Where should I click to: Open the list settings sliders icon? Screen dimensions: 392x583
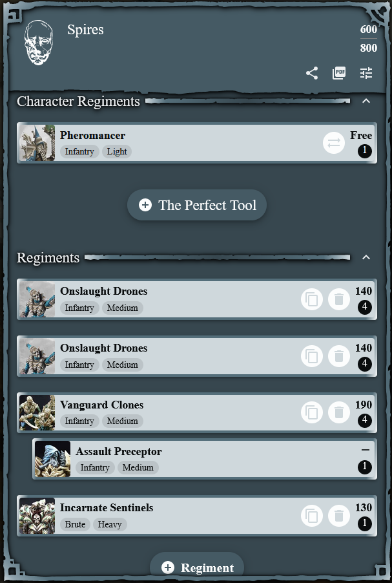point(366,73)
